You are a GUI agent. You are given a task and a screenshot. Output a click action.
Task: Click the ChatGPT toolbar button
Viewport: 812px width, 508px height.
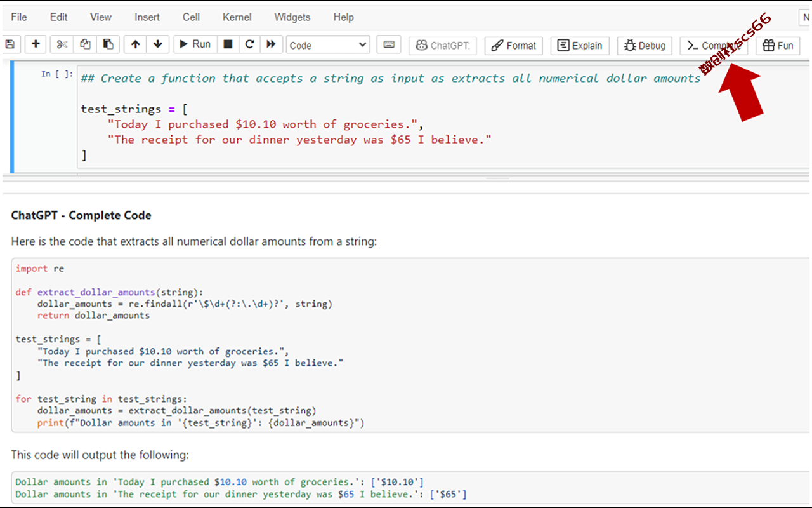(x=443, y=46)
